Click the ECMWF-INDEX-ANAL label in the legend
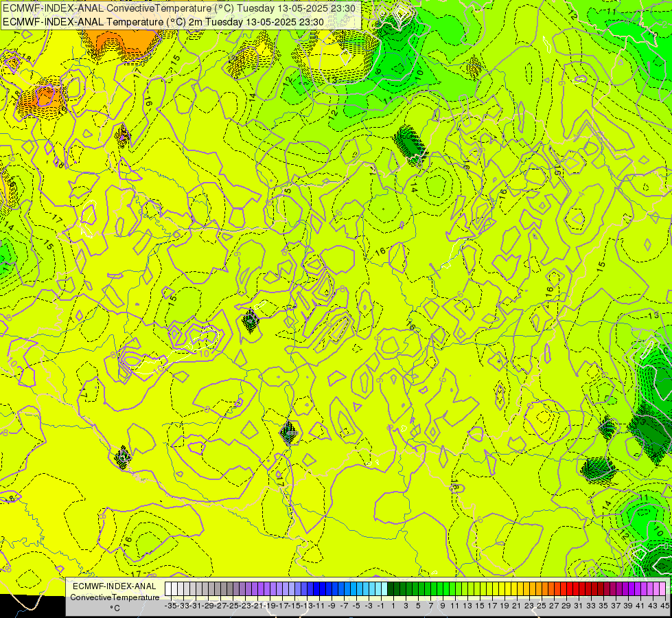This screenshot has width=672, height=618. click(115, 586)
